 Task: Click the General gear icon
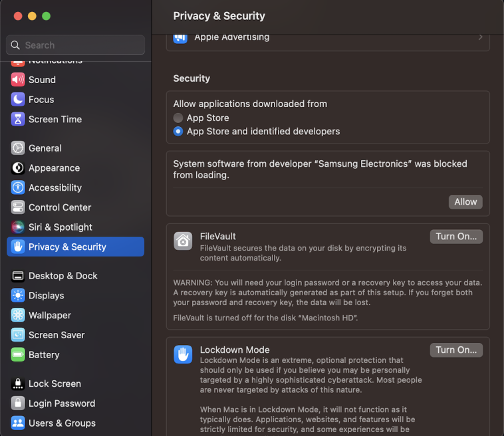[18, 148]
